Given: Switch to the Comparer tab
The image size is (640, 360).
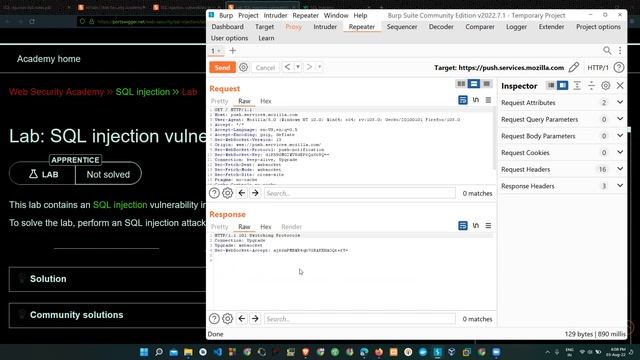Looking at the screenshot, I should pyautogui.click(x=480, y=27).
